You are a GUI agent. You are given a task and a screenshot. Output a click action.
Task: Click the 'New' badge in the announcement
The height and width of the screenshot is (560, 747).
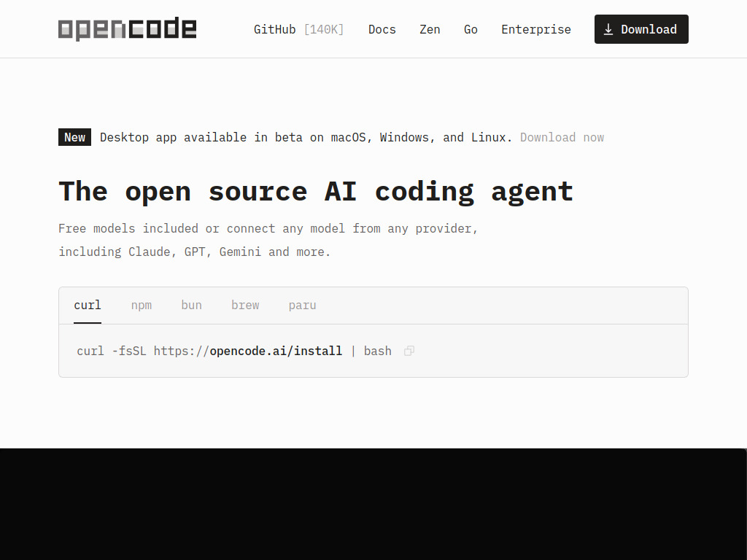click(74, 137)
